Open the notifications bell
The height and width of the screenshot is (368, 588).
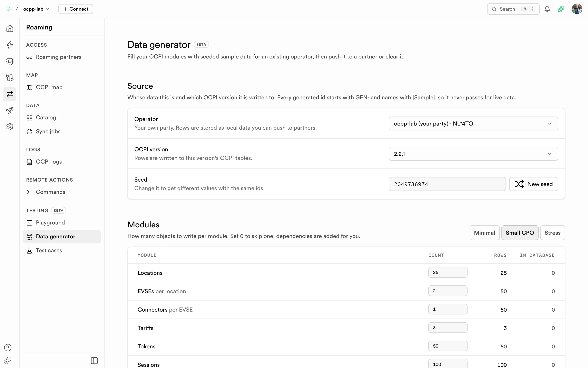click(x=547, y=9)
